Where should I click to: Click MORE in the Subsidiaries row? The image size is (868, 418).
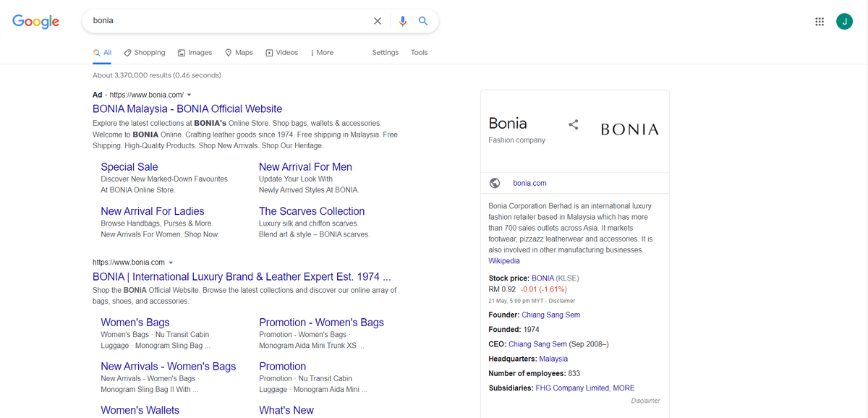(624, 388)
